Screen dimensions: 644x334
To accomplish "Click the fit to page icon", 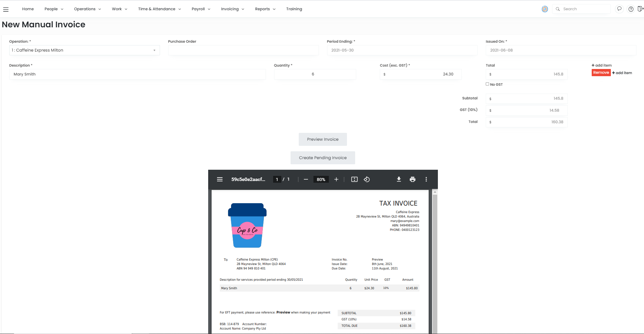I will (x=354, y=179).
